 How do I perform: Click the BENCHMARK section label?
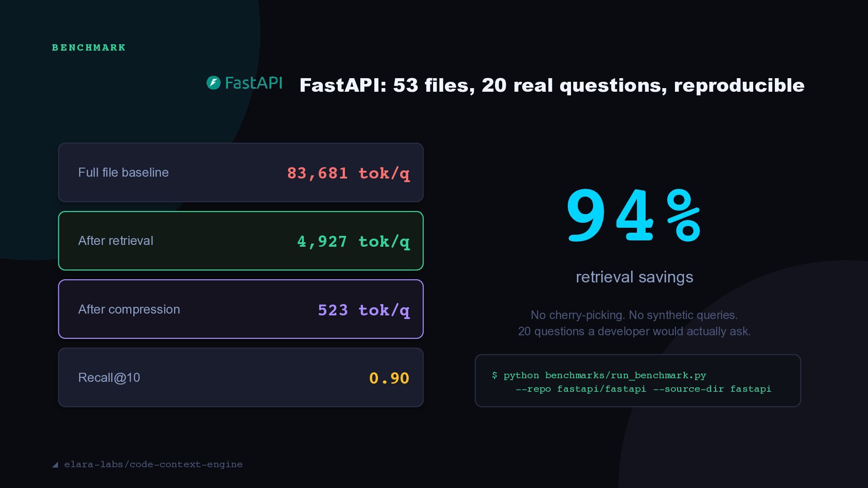[x=89, y=47]
